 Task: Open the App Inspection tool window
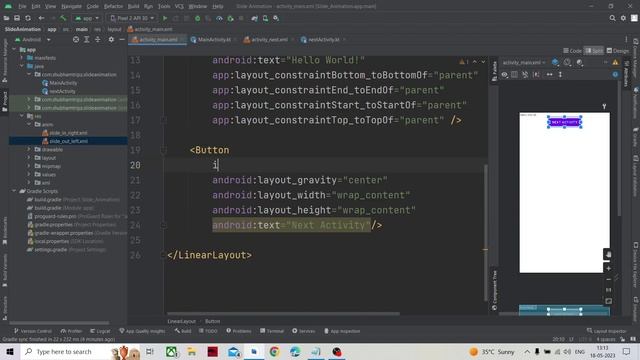342,331
